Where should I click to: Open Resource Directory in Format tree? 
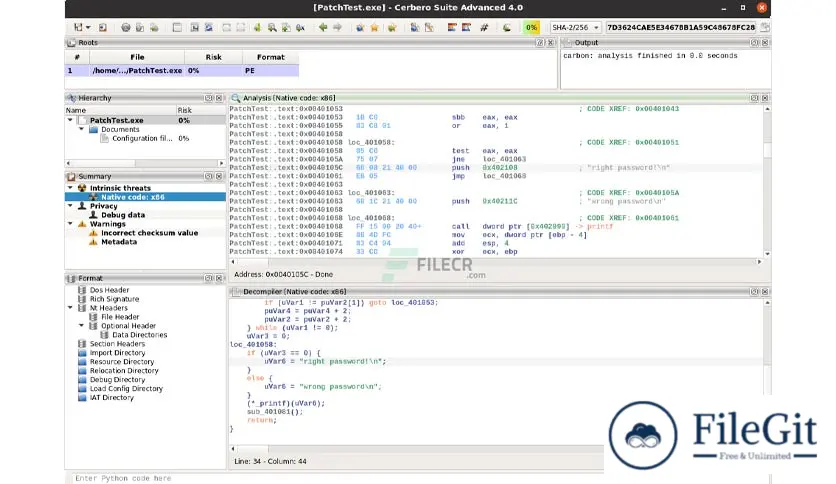(x=122, y=362)
